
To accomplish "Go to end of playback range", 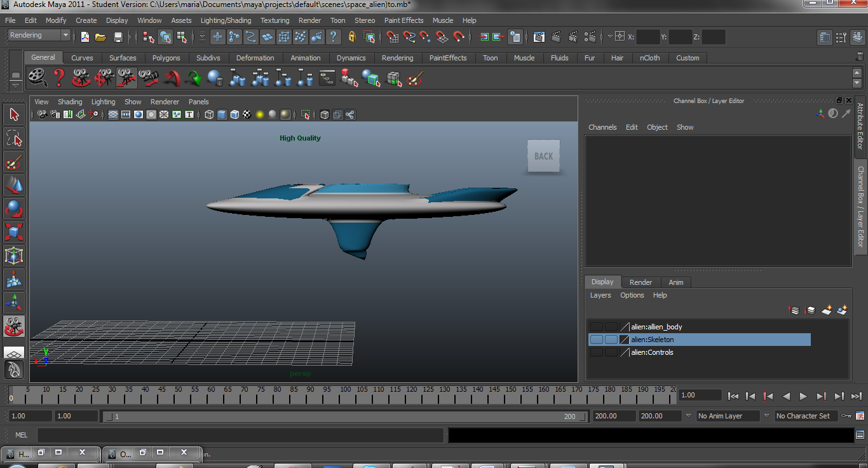I will point(856,396).
